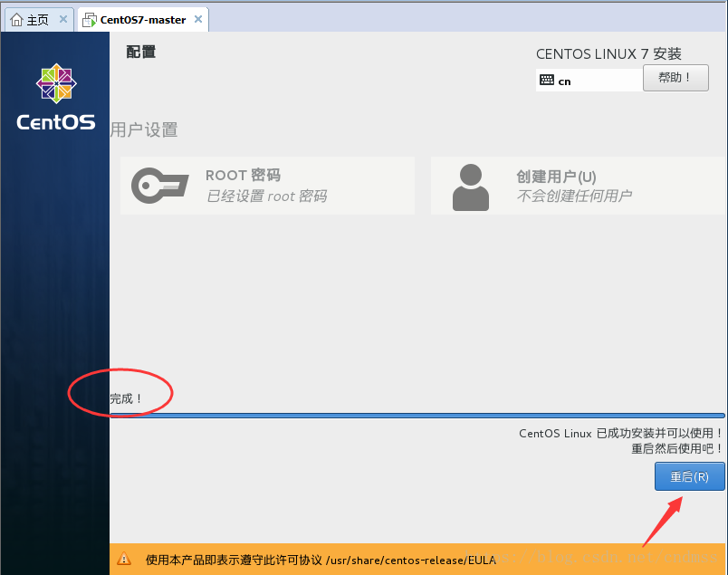728x575 pixels.
Task: Select the cn keyboard layout indicator
Action: 563,81
